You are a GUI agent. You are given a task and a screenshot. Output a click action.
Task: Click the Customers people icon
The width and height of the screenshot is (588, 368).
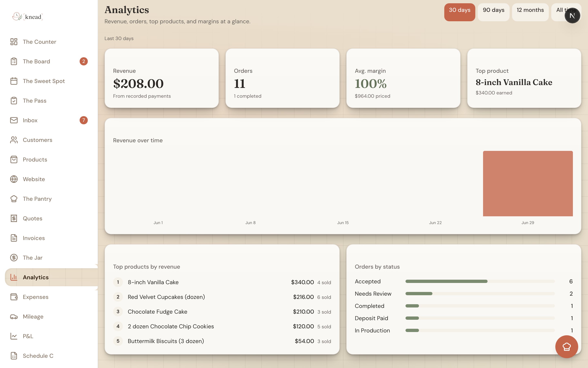[14, 140]
